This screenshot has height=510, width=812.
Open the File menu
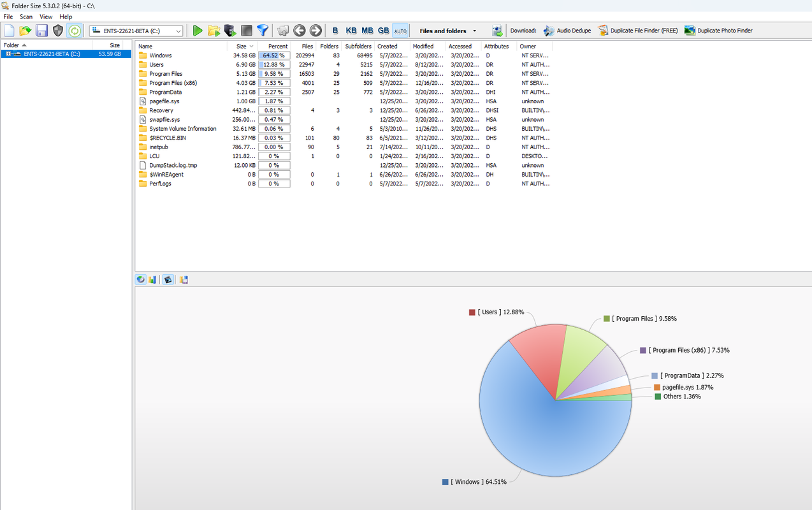[8, 17]
